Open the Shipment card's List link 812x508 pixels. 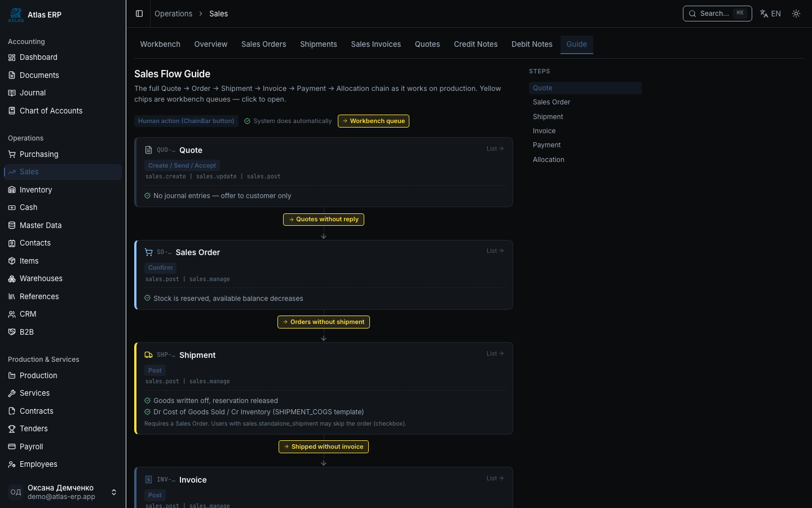(x=495, y=353)
